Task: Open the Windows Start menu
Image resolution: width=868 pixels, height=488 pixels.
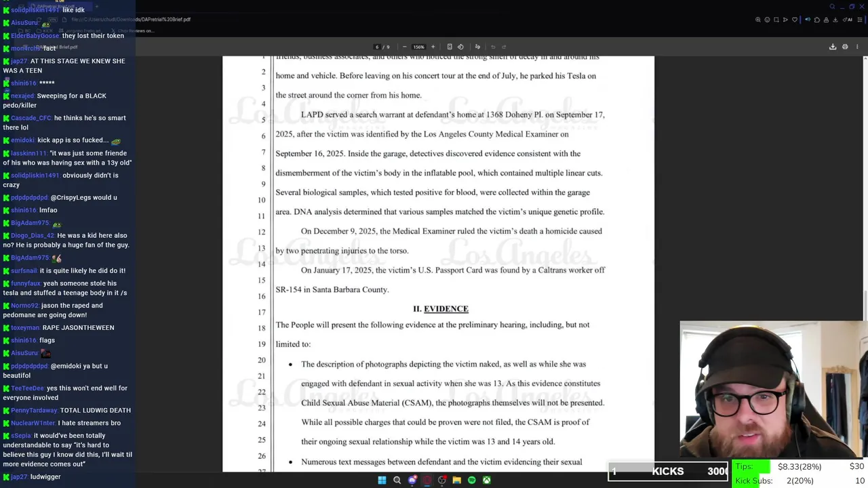Action: tap(382, 480)
